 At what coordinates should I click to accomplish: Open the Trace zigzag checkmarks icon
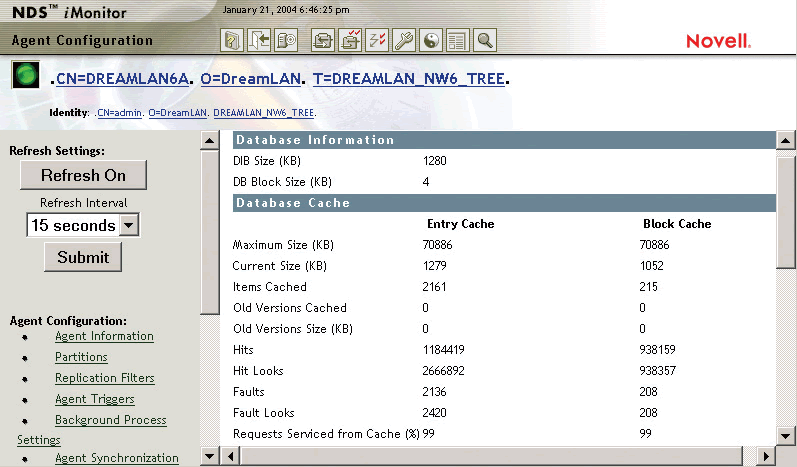377,40
